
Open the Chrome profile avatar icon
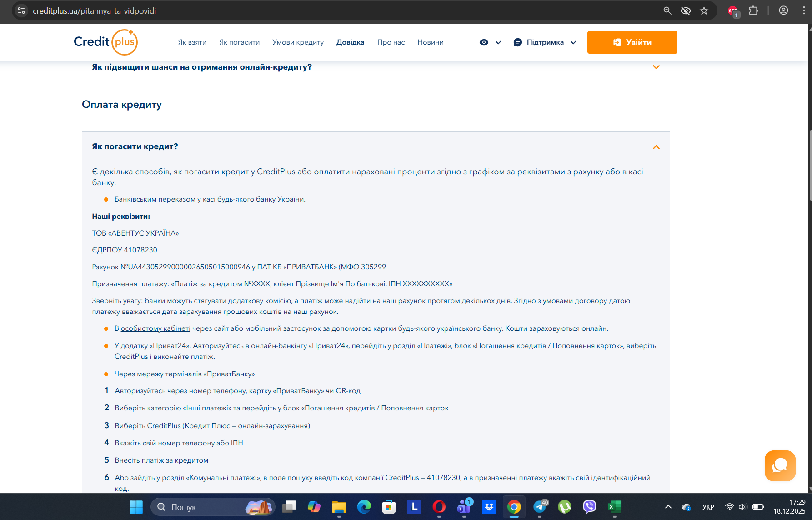[x=783, y=10]
